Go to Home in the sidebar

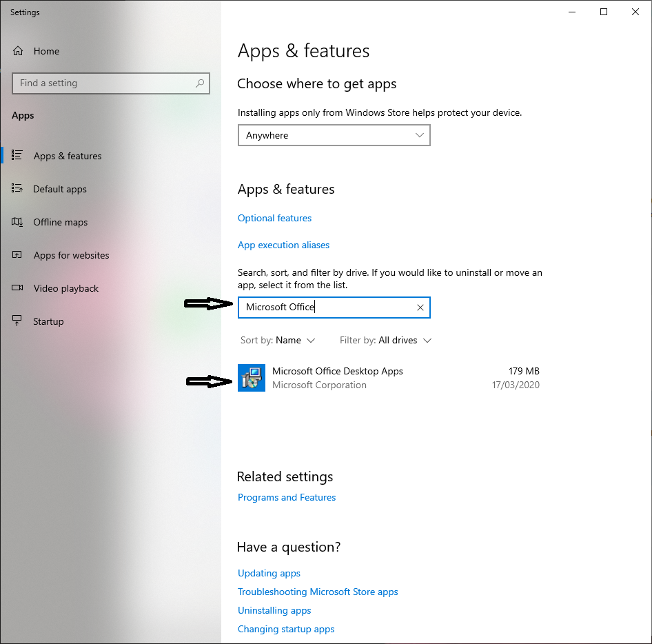coord(46,51)
